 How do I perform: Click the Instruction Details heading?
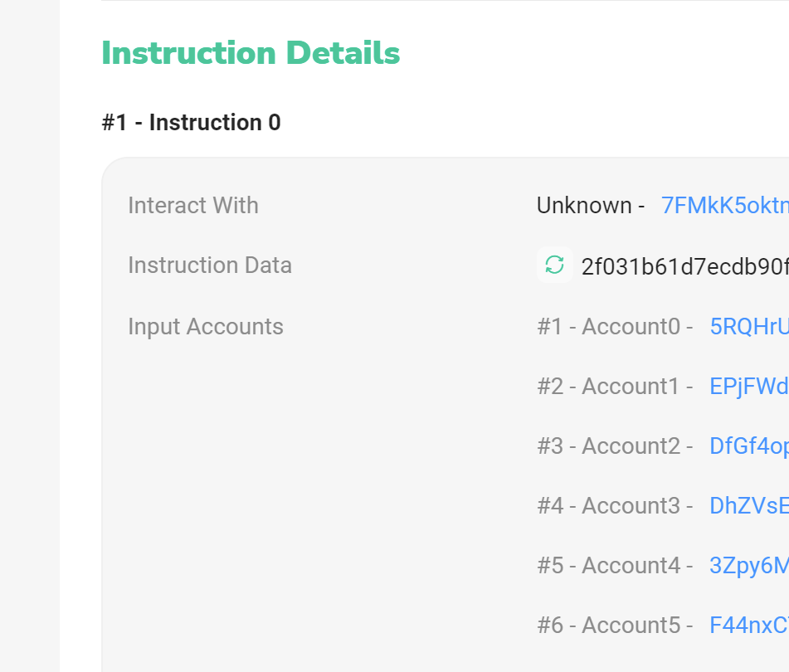[x=251, y=54]
